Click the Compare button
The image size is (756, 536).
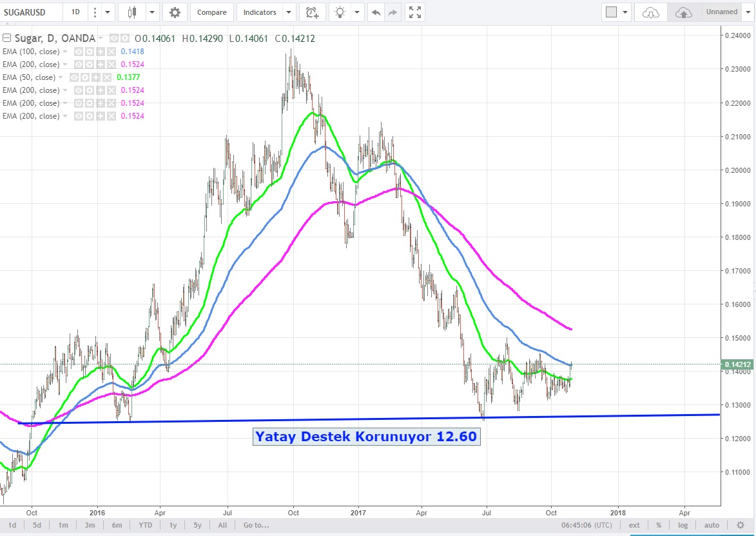point(211,12)
